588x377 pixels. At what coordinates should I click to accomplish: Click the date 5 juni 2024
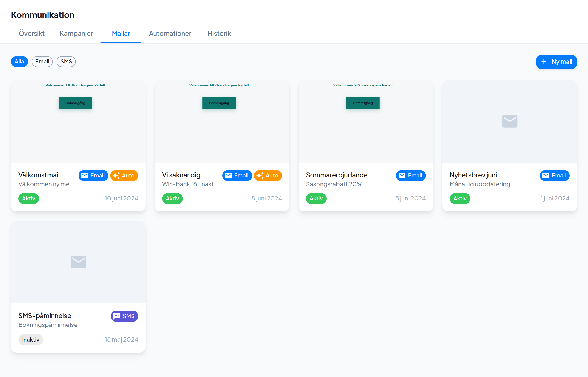pos(410,199)
